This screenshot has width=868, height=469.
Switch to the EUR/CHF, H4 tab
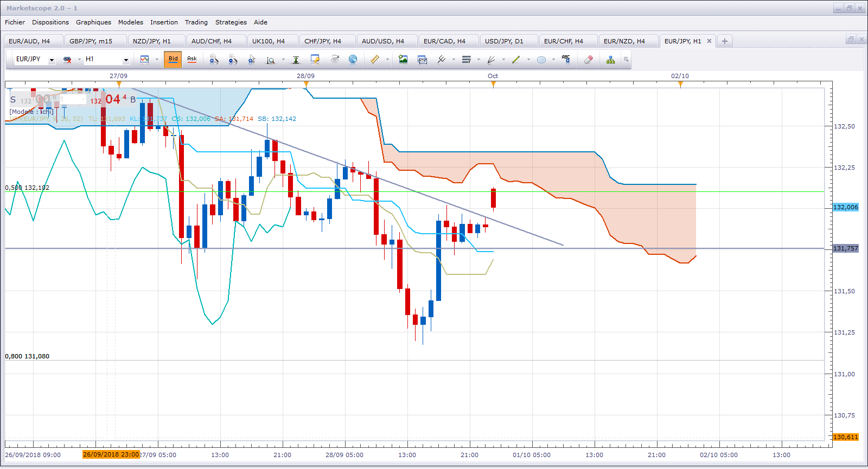567,41
